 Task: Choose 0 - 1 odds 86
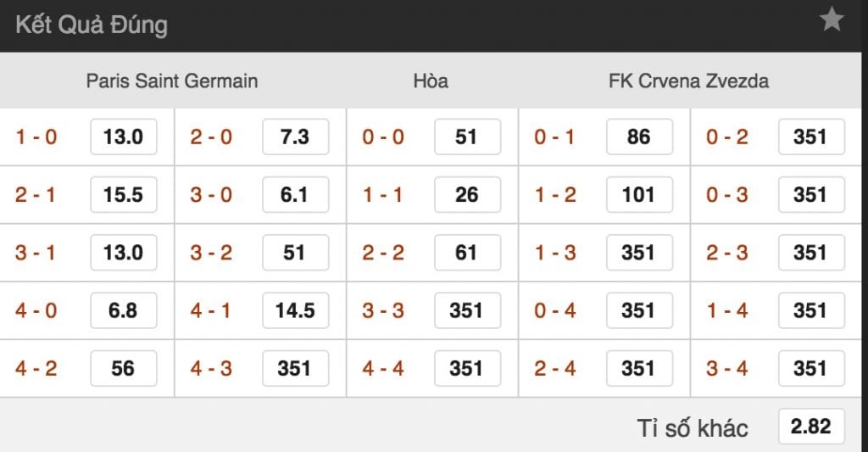click(x=638, y=137)
